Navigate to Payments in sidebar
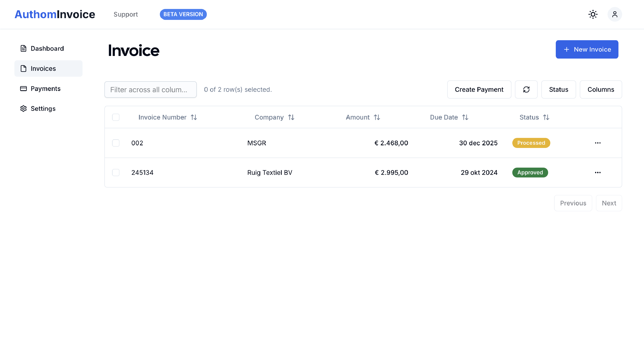This screenshot has width=644, height=349. [x=48, y=89]
